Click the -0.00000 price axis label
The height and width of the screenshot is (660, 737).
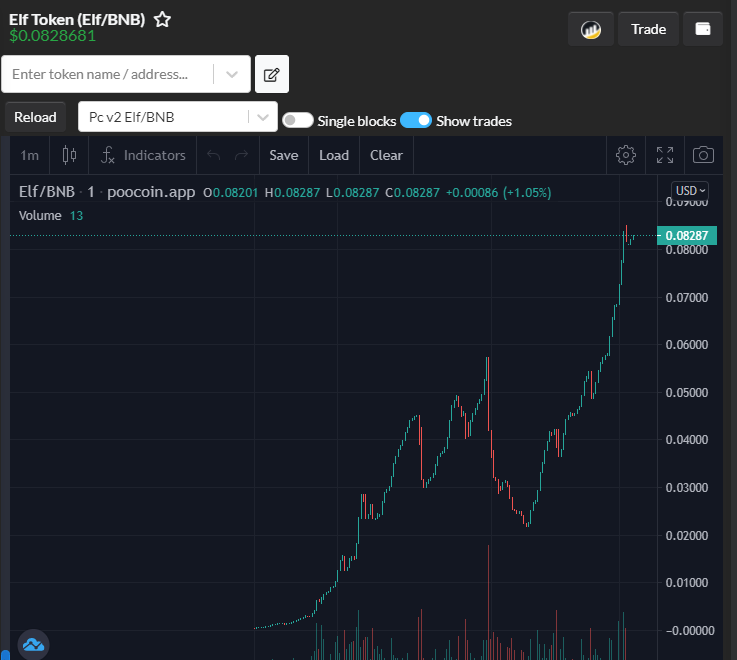(x=690, y=630)
